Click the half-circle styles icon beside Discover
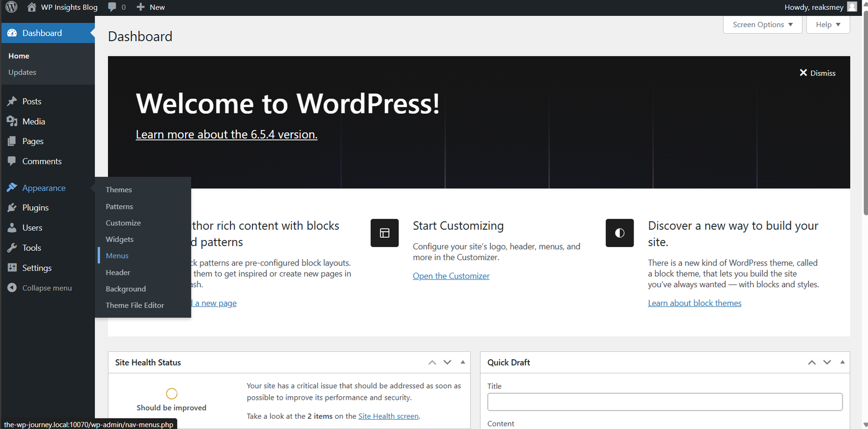Screen dimensions: 868x429 (620, 233)
